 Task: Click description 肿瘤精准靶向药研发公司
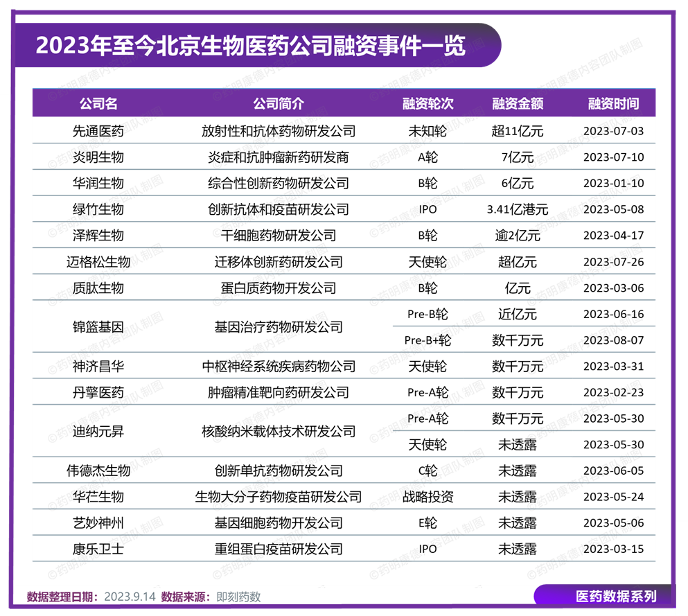pos(279,392)
